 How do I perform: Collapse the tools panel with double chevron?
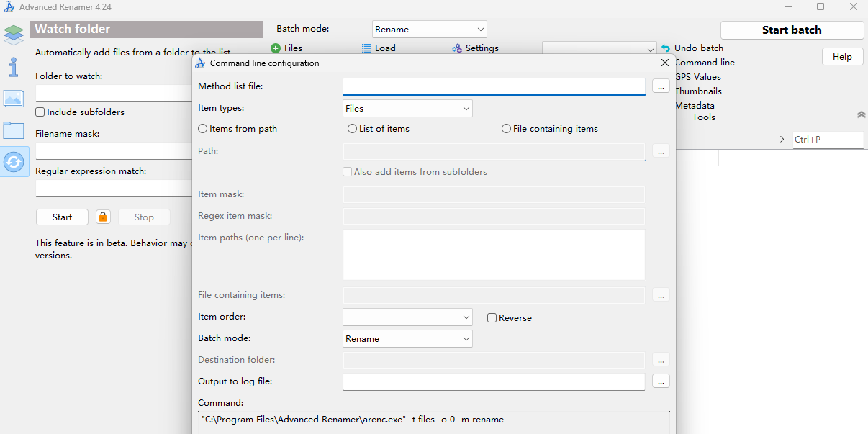tap(861, 114)
